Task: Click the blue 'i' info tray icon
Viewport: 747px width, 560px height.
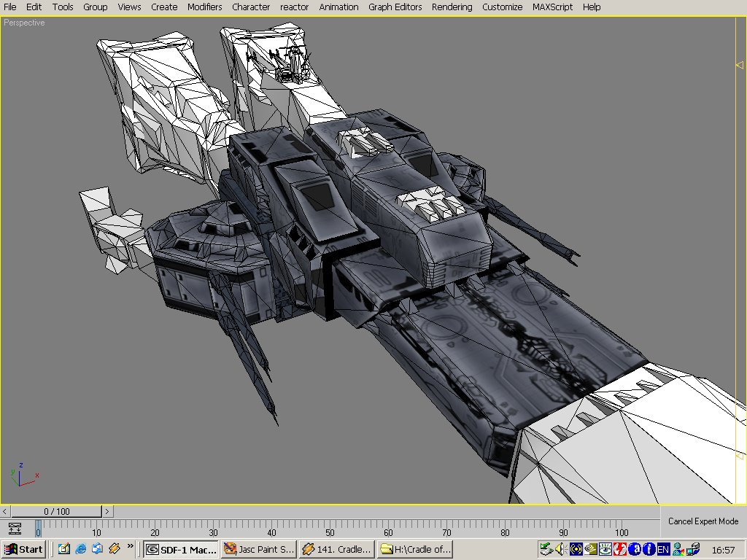Action: tap(649, 549)
